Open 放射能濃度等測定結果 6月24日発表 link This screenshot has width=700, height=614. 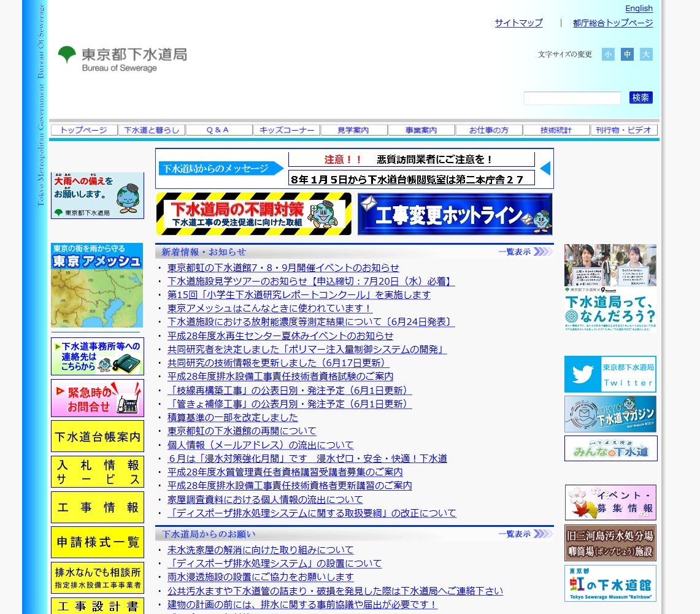point(311,322)
